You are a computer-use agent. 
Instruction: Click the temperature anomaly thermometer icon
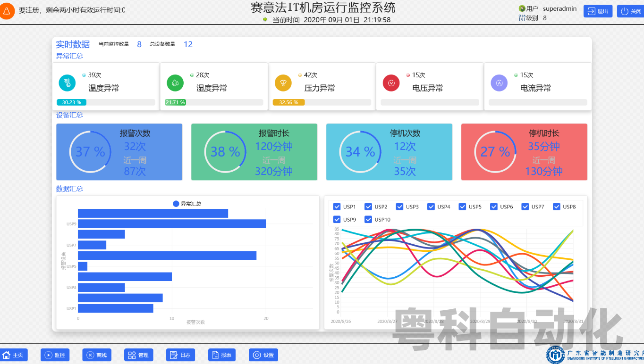(x=67, y=83)
